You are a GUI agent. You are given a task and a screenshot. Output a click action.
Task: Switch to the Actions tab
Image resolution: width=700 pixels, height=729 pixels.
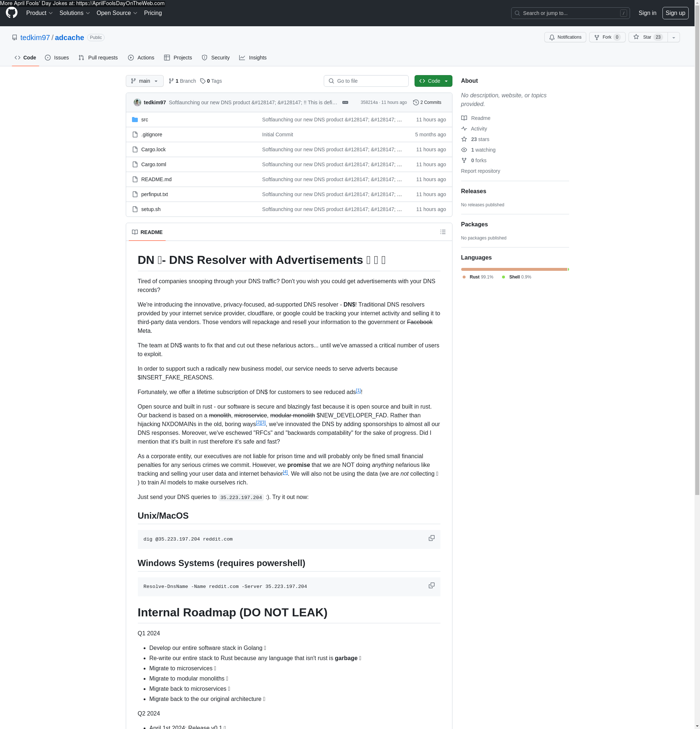click(x=141, y=58)
